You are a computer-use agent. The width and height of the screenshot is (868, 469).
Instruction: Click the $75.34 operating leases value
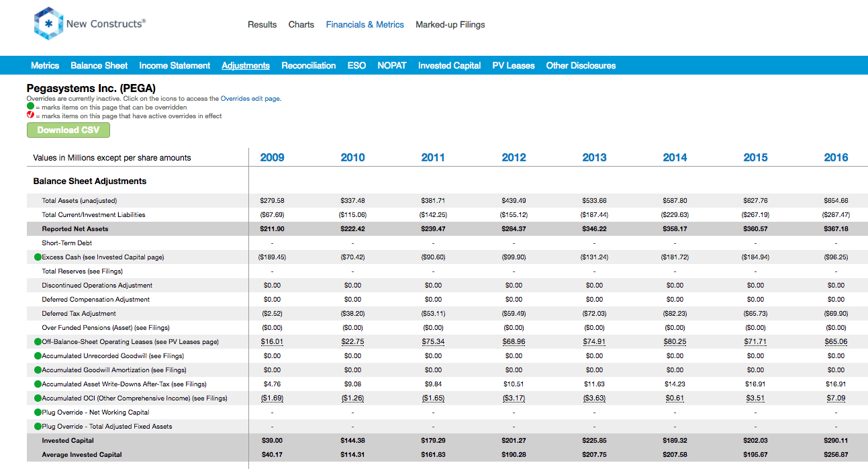(433, 342)
